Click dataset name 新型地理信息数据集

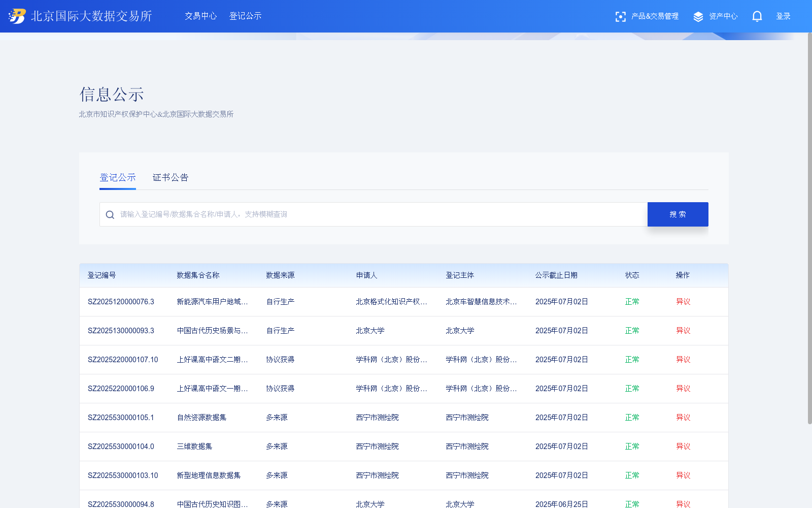coord(209,475)
